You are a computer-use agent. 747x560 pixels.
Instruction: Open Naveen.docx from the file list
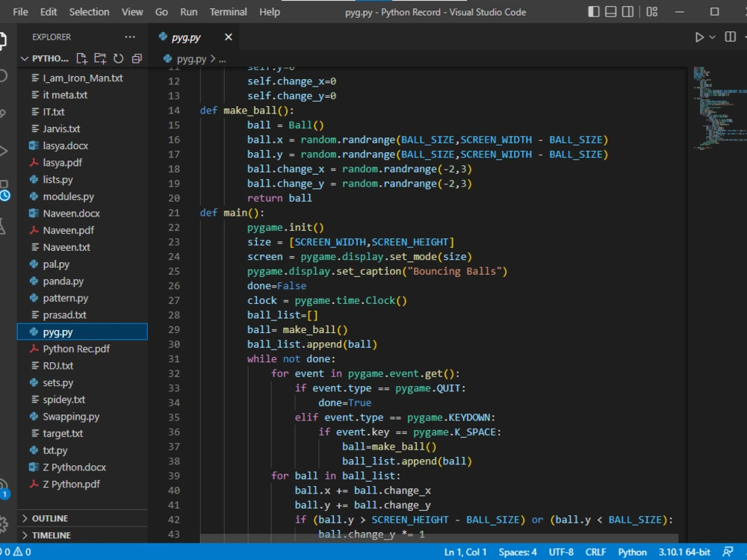point(82,214)
